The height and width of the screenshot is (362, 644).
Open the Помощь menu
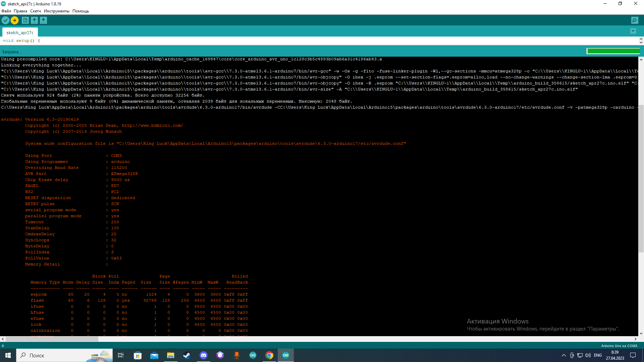point(80,11)
